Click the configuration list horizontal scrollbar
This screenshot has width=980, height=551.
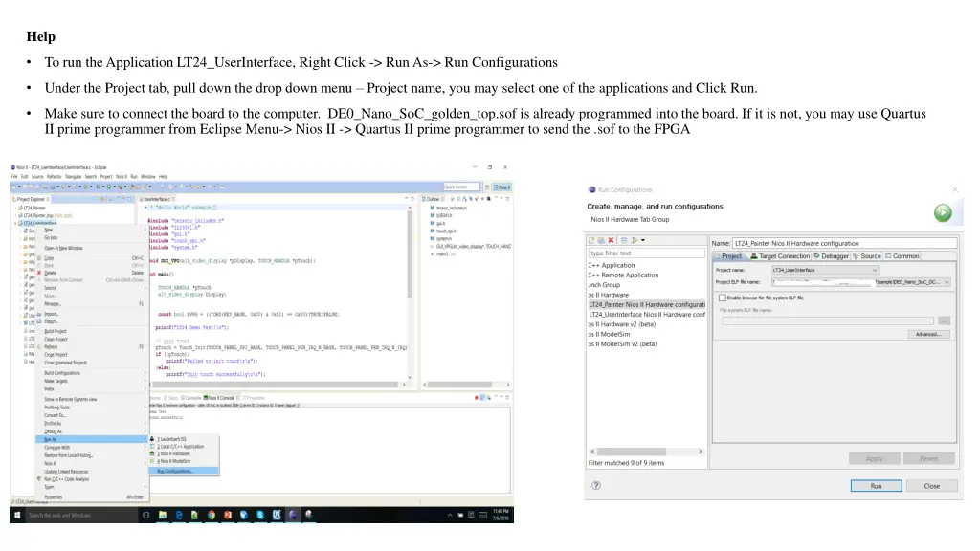click(x=646, y=452)
